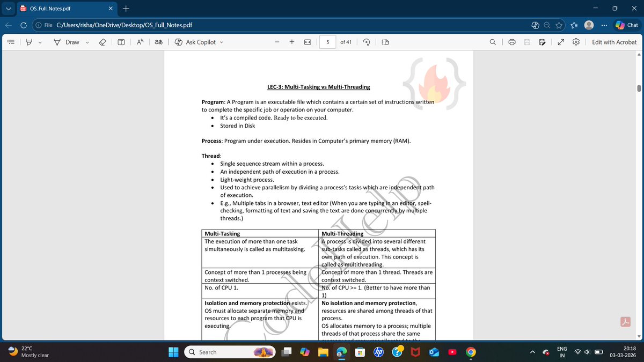Open the weather widget showing 22°C

tap(28, 352)
